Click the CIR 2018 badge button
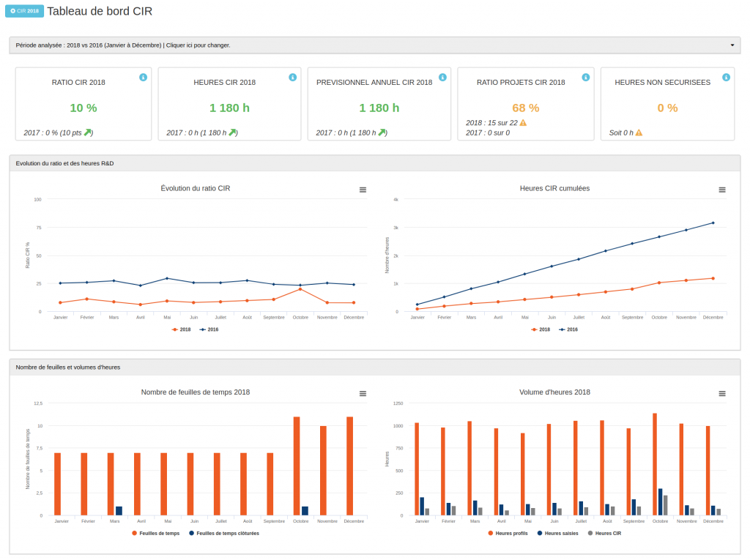 tap(24, 12)
